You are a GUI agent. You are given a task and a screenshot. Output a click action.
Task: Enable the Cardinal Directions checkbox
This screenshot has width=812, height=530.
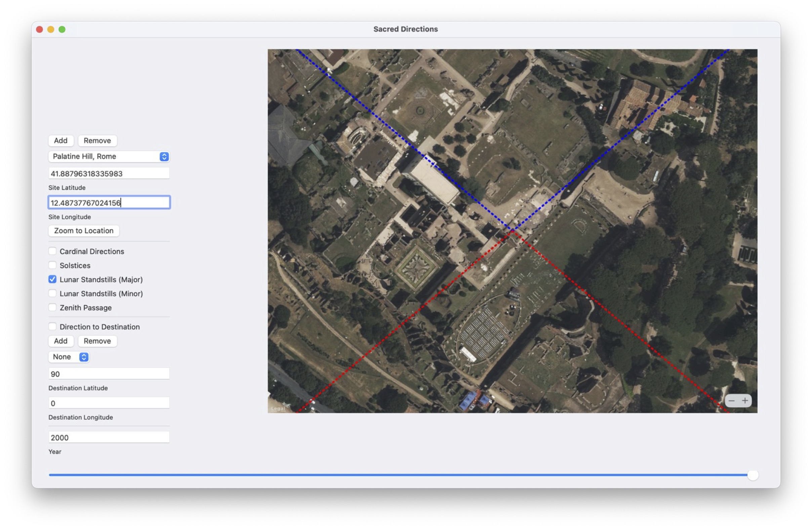[x=52, y=251]
